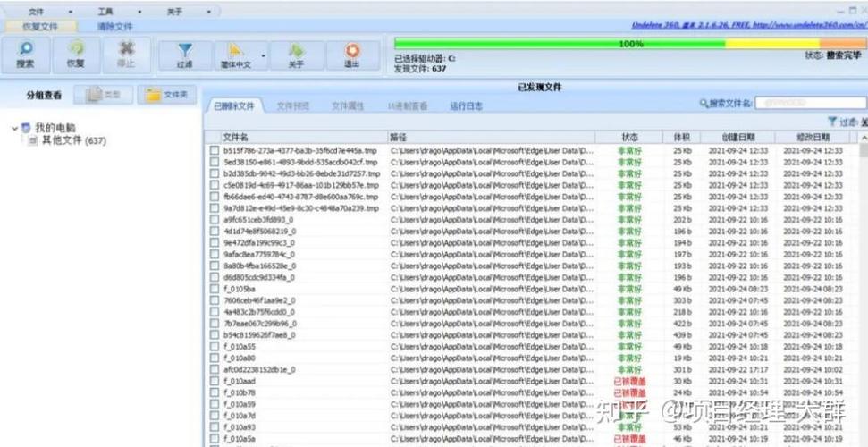Tick checkbox for f_010a55
This screenshot has width=868, height=447.
pos(215,347)
